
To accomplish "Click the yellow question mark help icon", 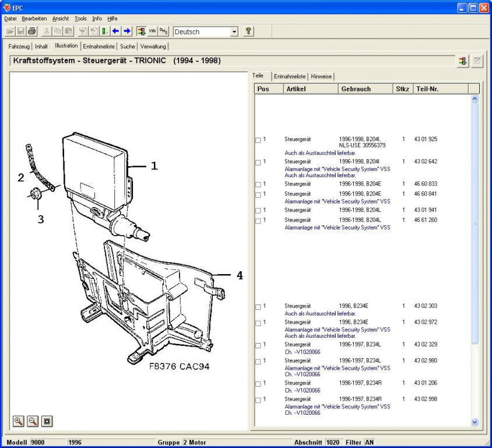I will [248, 31].
